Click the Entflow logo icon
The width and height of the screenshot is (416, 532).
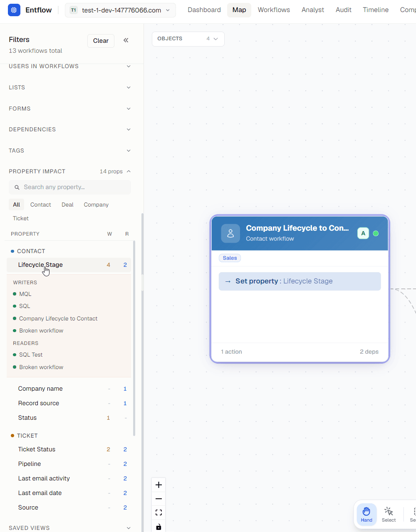(14, 10)
